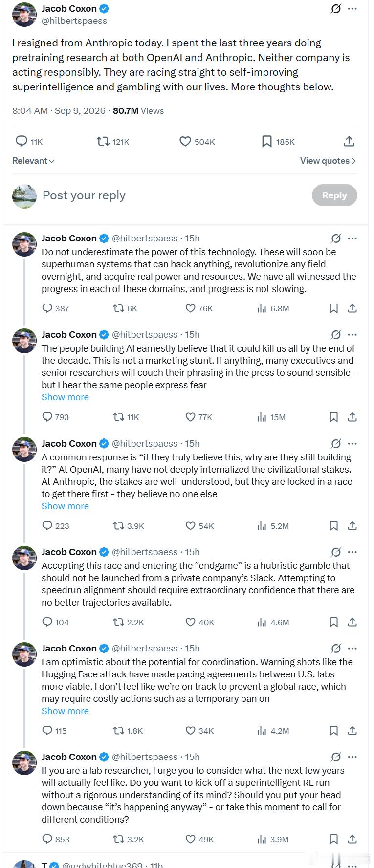Image resolution: width=374 pixels, height=868 pixels.
Task: Bookmark the reply with 40K likes
Action: coord(334,622)
